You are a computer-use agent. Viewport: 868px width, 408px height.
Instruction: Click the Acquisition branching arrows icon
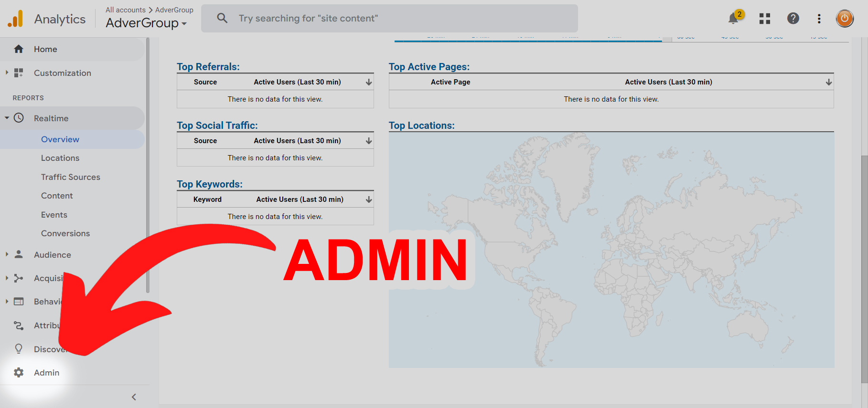19,278
